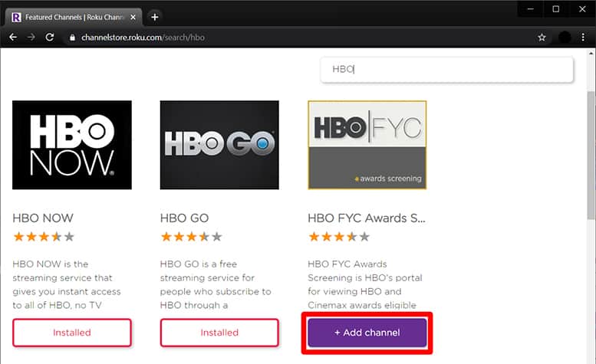Image resolution: width=596 pixels, height=364 pixels.
Task: Click the HBO NOW title link
Action: coord(43,218)
